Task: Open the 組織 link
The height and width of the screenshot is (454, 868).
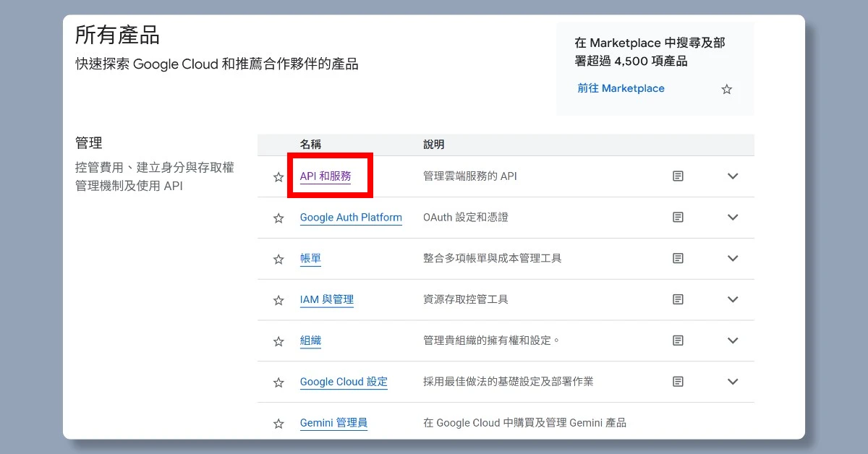Action: [310, 340]
